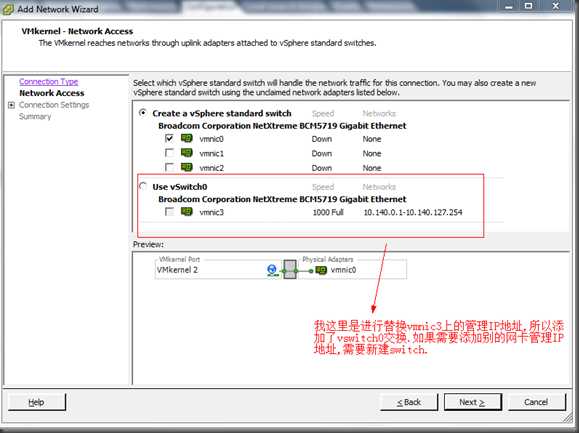579x433 pixels.
Task: Select Connection Settings step in sidebar
Action: click(x=54, y=105)
